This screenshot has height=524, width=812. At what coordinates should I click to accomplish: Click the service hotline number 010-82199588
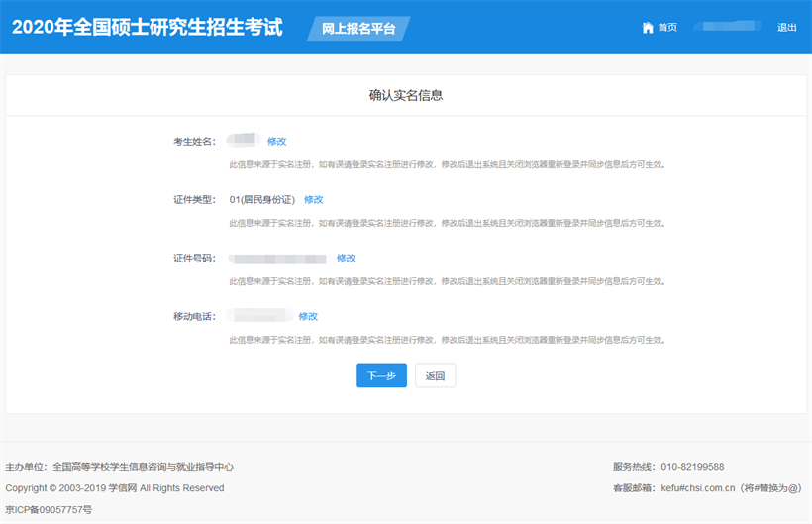(x=693, y=467)
